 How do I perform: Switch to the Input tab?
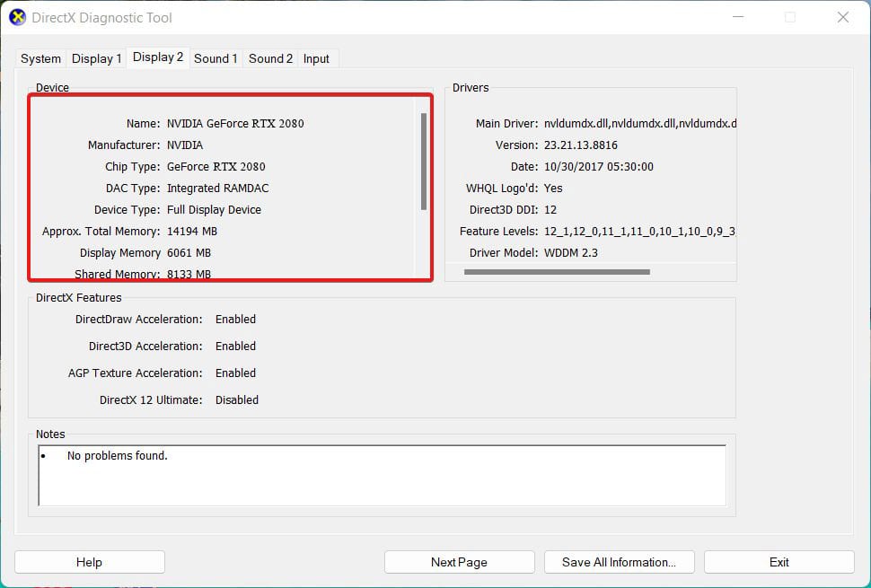tap(316, 58)
